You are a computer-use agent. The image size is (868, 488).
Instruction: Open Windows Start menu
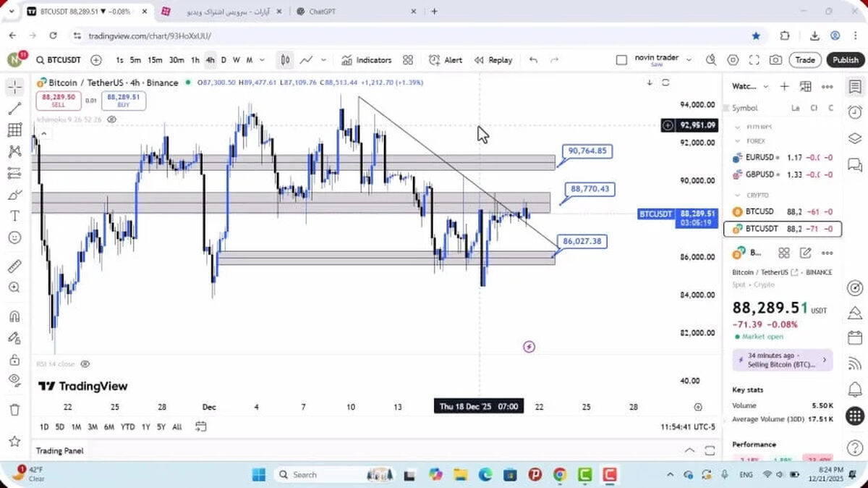[259, 474]
